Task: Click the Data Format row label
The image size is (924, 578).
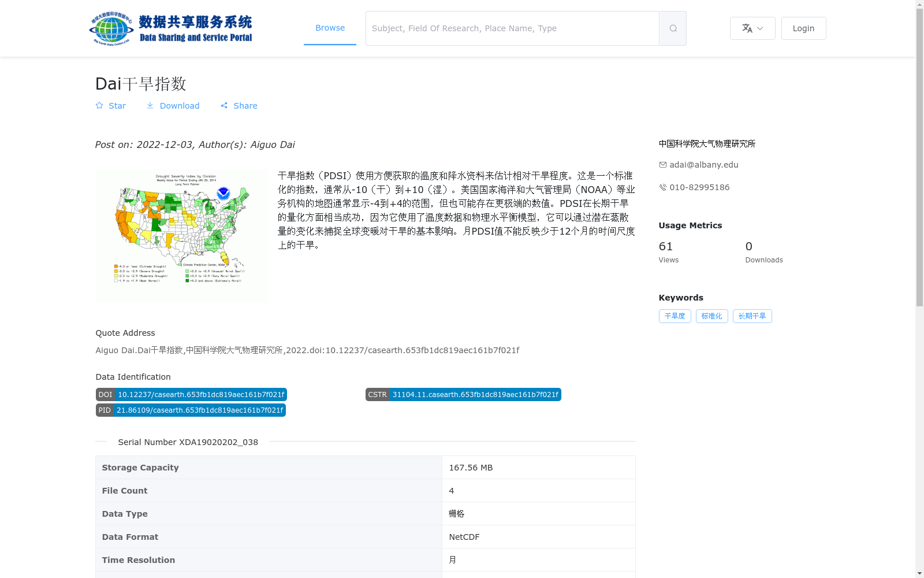Action: (x=130, y=537)
